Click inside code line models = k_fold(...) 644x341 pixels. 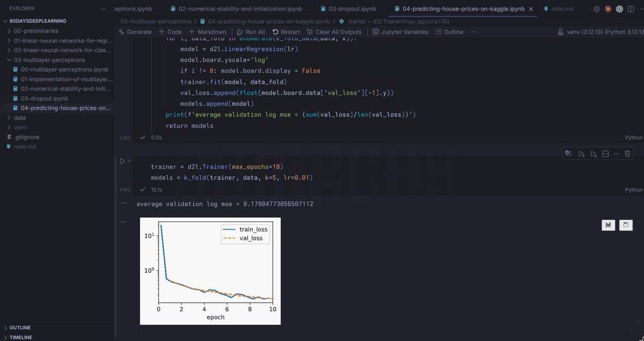[232, 177]
